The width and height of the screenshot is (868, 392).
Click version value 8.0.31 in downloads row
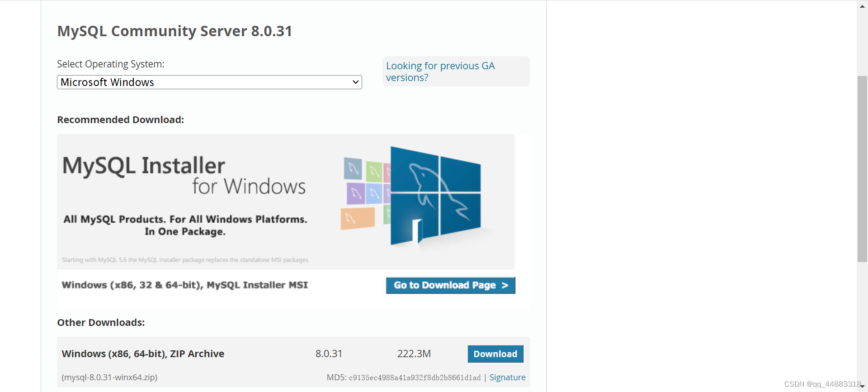(x=329, y=354)
